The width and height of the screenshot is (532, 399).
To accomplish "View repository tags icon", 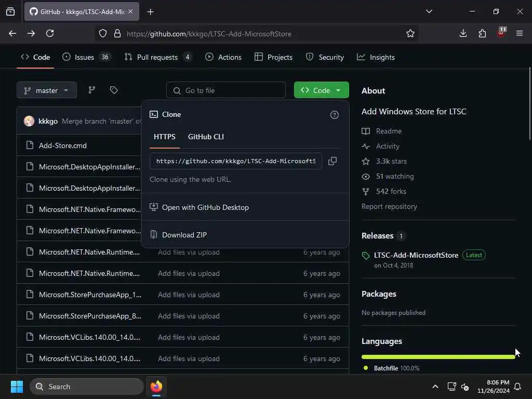I will (114, 90).
